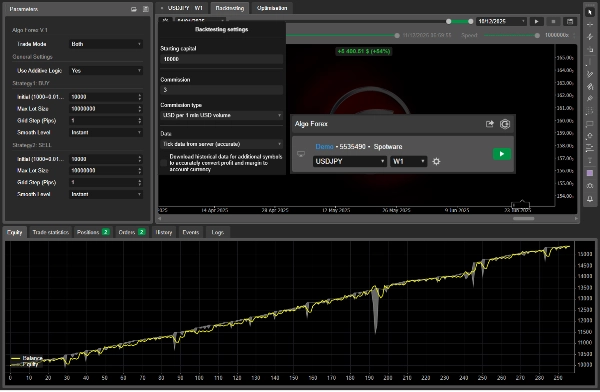This screenshot has height=392, width=600.
Task: Toggle the download historical data checkbox
Action: pyautogui.click(x=163, y=163)
